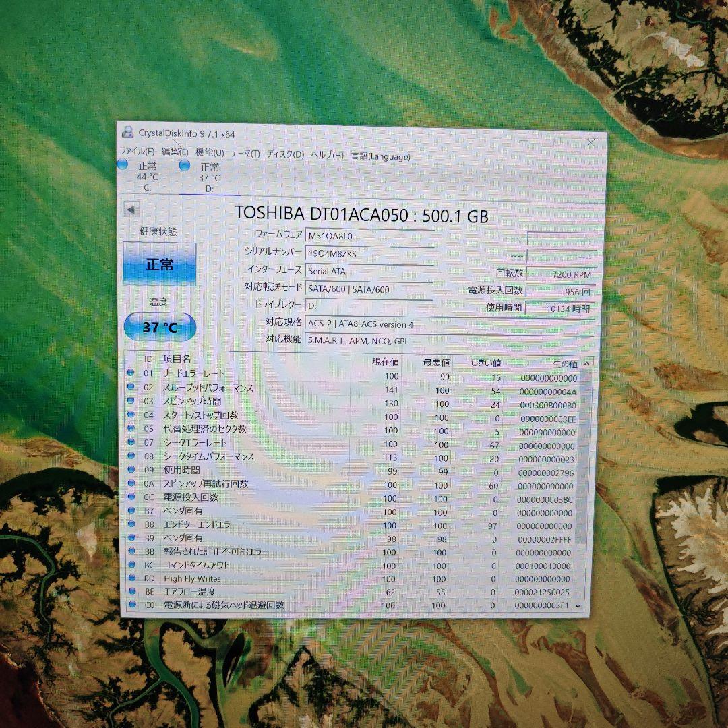728x728 pixels.
Task: Click the oval temperature gauge control
Action: click(159, 327)
